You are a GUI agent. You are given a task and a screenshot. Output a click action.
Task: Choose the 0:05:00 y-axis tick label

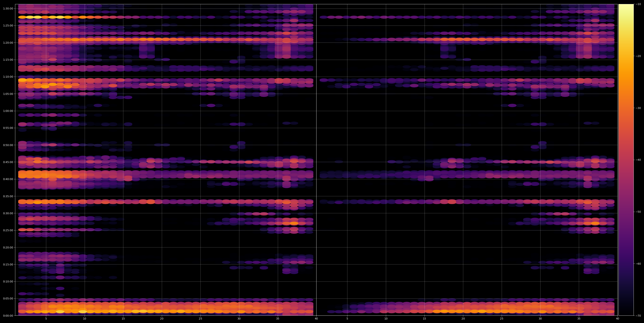(x=8, y=298)
